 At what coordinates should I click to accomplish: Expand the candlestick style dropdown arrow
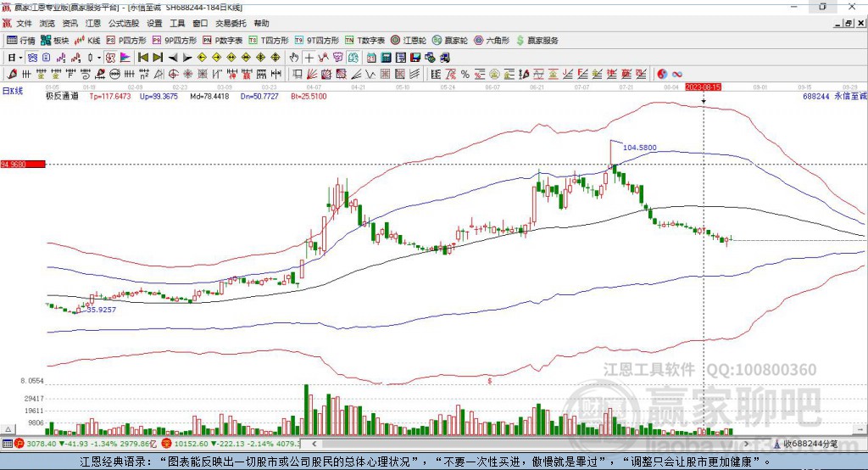point(99,58)
